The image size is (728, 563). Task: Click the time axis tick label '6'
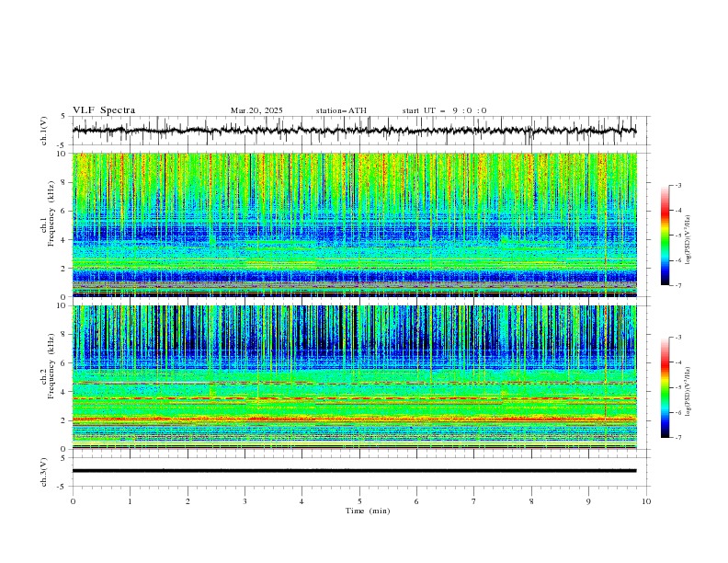coord(416,501)
